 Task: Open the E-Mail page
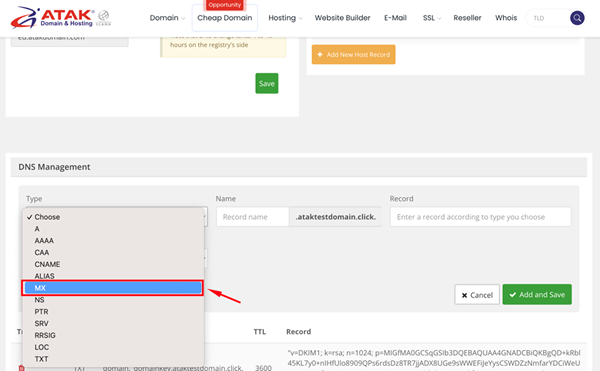point(395,18)
